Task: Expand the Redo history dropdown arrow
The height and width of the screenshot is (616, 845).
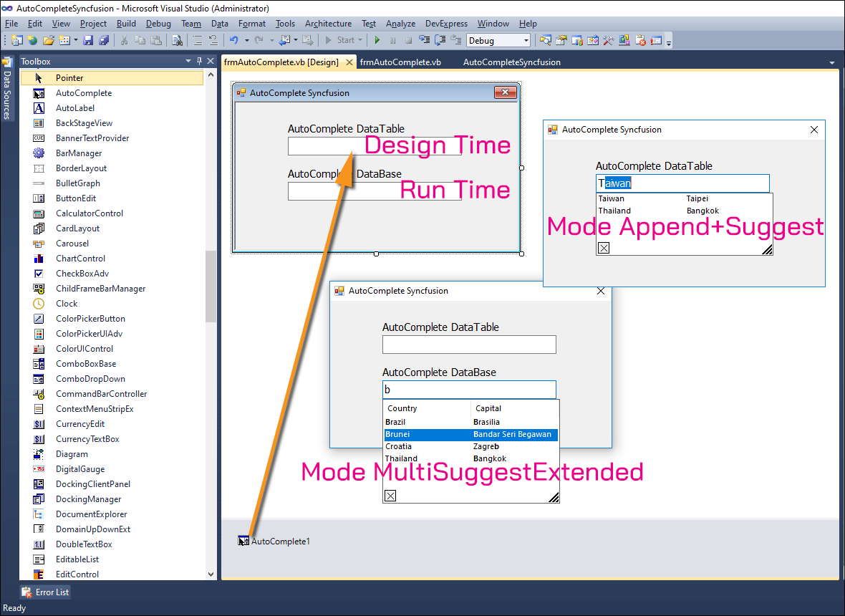Action: click(272, 40)
